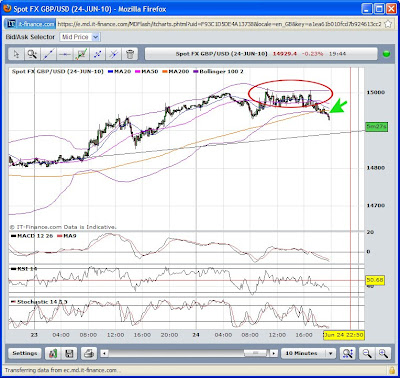Move the chart's horizontal scroll thumb
This screenshot has height=378, width=400.
(x=256, y=353)
